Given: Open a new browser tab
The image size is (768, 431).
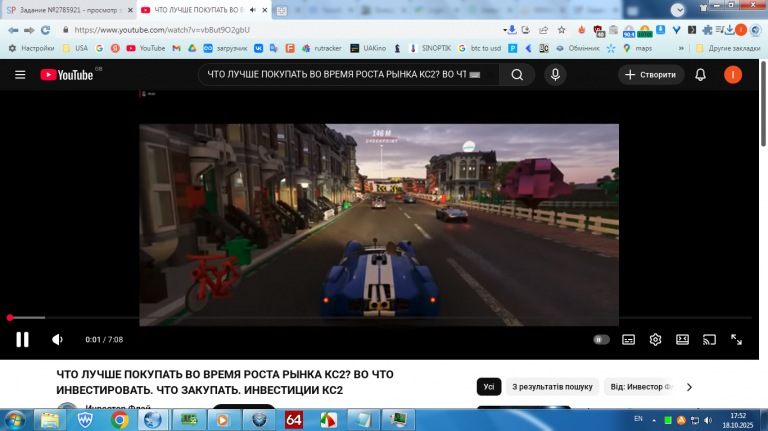Looking at the screenshot, I should click(x=282, y=10).
